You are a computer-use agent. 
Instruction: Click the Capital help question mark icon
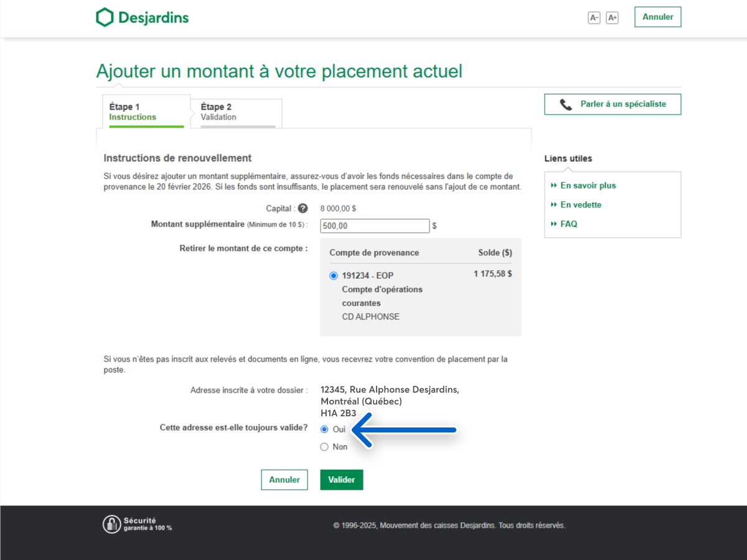303,209
